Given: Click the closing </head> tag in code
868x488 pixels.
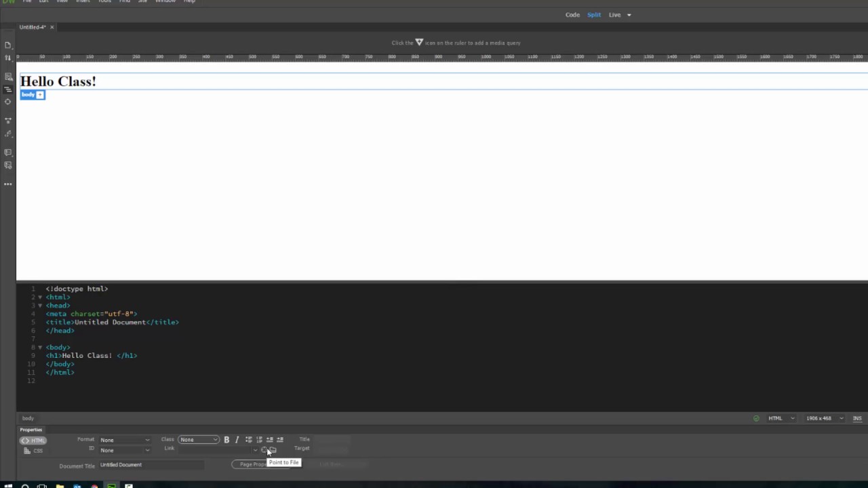Looking at the screenshot, I should [60, 331].
